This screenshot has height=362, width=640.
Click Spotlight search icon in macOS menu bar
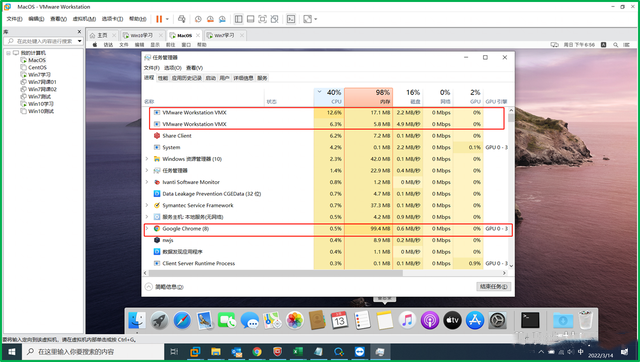point(615,45)
